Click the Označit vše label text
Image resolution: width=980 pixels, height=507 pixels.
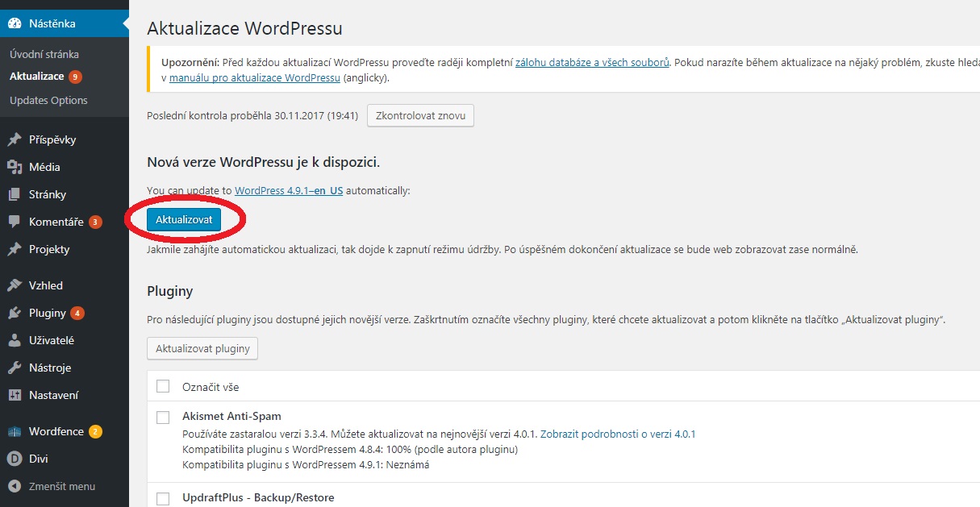coord(211,387)
